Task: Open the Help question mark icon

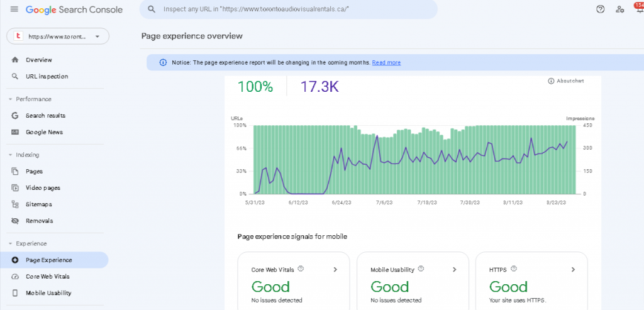Action: pos(600,9)
